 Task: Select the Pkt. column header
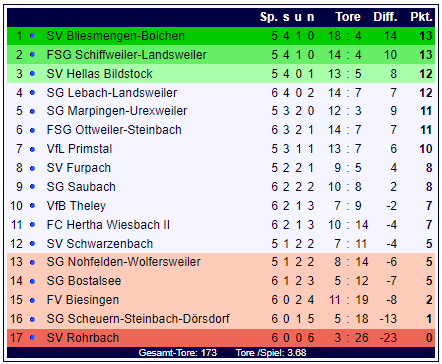(x=421, y=17)
